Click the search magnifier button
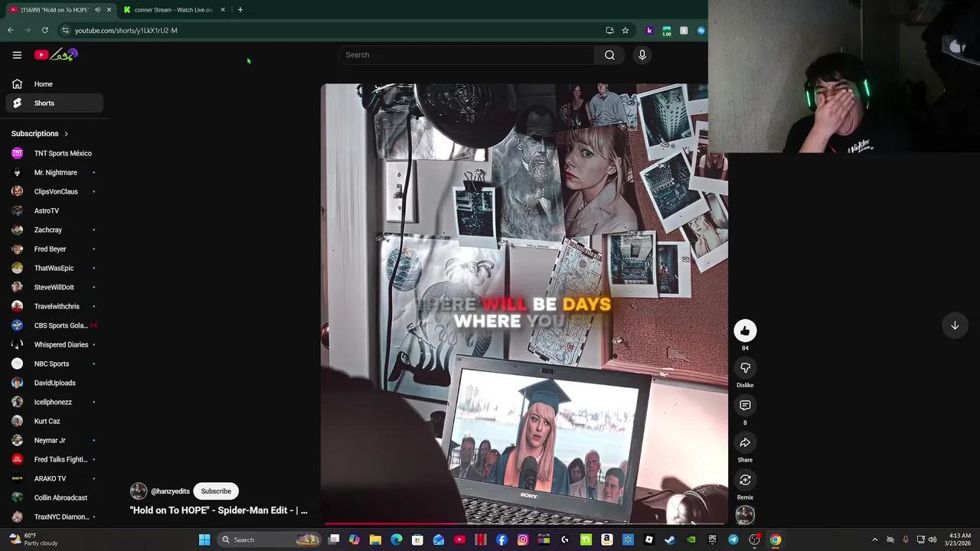Viewport: 980px width, 551px height. click(x=609, y=55)
